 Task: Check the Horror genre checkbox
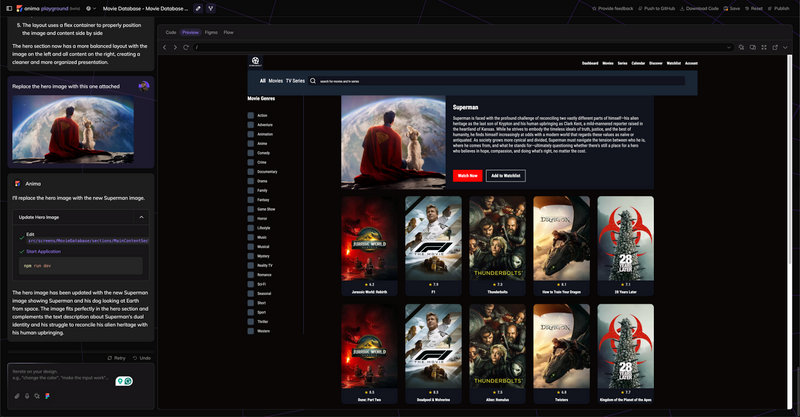pyautogui.click(x=251, y=218)
